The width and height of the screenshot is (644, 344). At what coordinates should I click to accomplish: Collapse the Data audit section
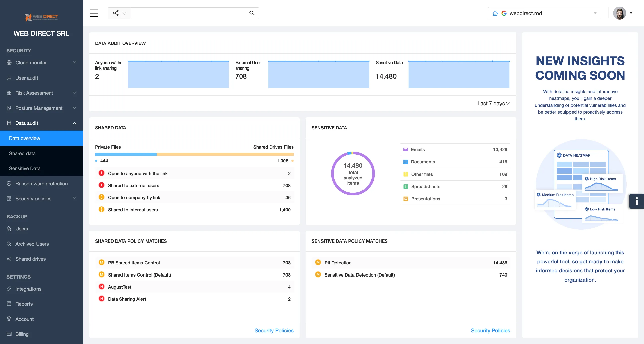74,123
